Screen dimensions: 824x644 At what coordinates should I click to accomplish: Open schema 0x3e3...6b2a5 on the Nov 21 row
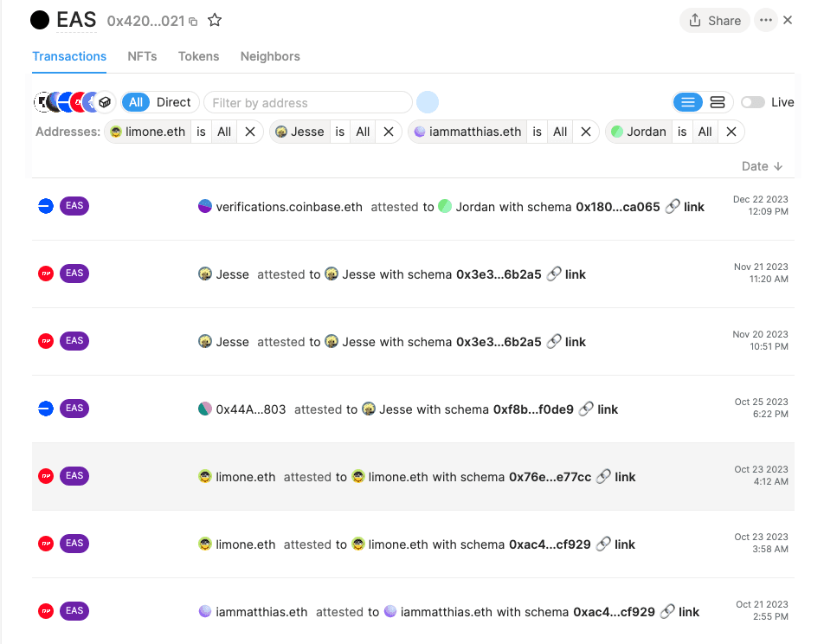tap(499, 274)
